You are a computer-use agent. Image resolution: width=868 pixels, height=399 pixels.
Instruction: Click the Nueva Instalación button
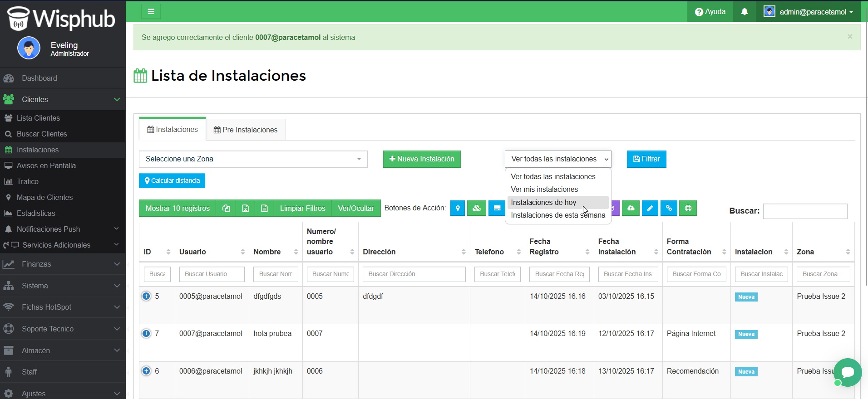(422, 159)
